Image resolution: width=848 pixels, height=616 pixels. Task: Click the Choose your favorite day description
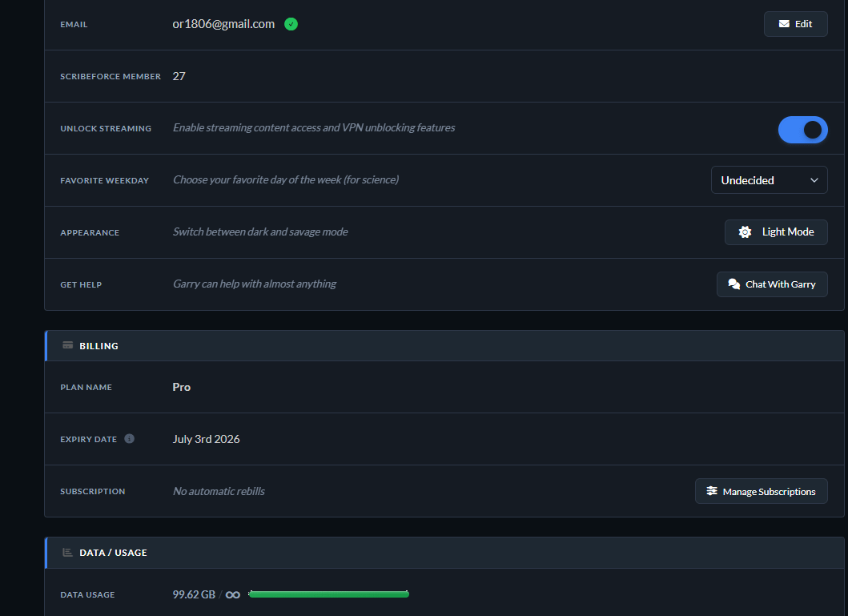(x=286, y=180)
